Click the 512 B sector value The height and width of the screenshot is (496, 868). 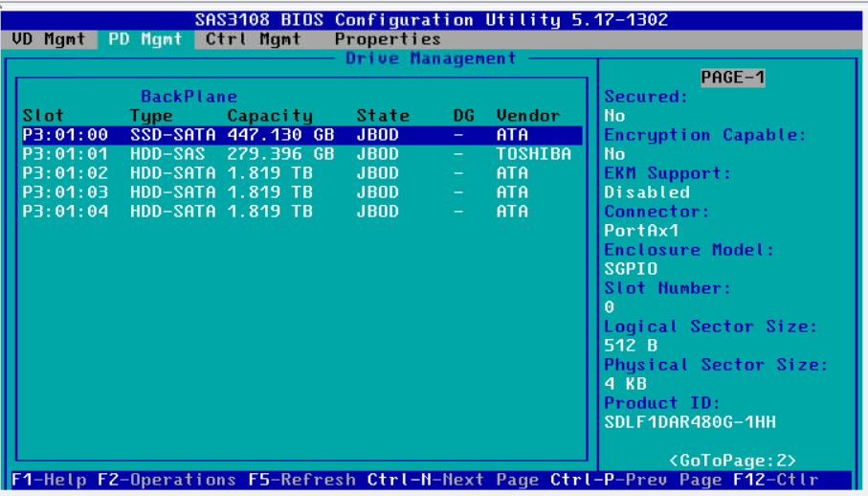coord(631,346)
